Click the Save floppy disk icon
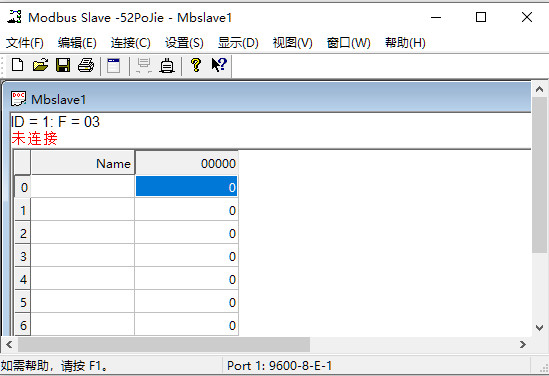Image resolution: width=549 pixels, height=376 pixels. point(63,65)
